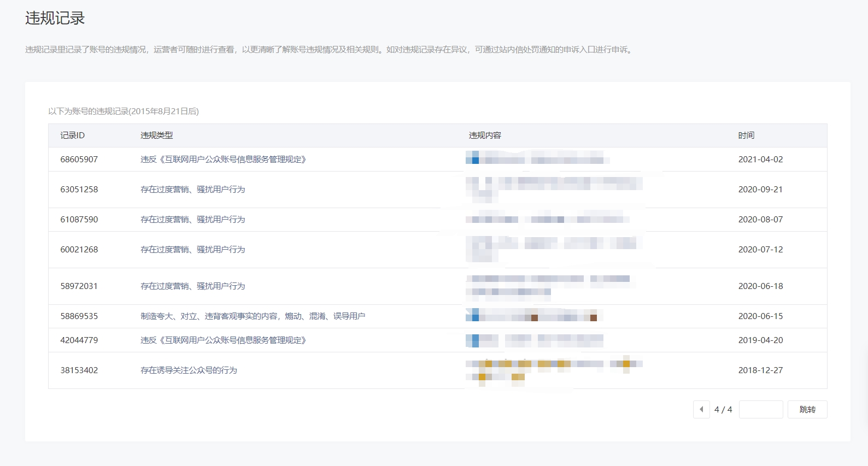Open violation type link for record 61087590
The height and width of the screenshot is (466, 868).
click(193, 220)
